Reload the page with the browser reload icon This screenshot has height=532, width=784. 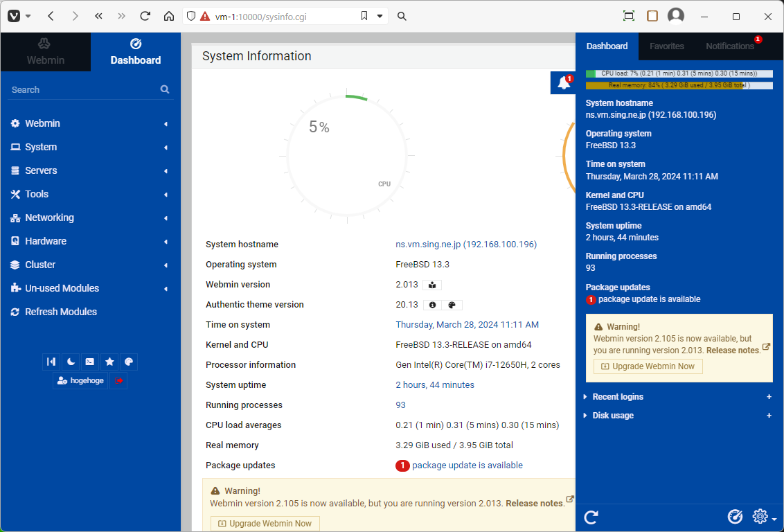tap(145, 16)
